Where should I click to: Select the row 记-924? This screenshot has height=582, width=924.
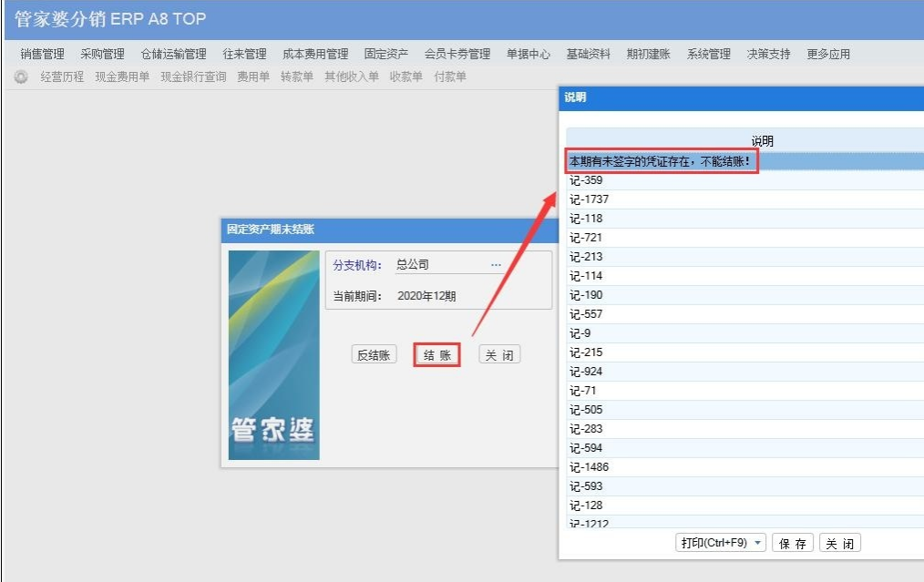744,372
